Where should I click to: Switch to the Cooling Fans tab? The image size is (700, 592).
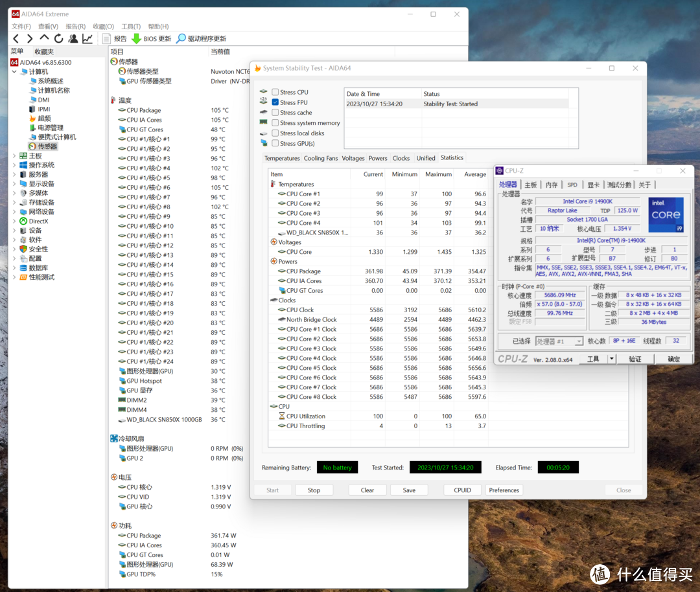(x=321, y=159)
